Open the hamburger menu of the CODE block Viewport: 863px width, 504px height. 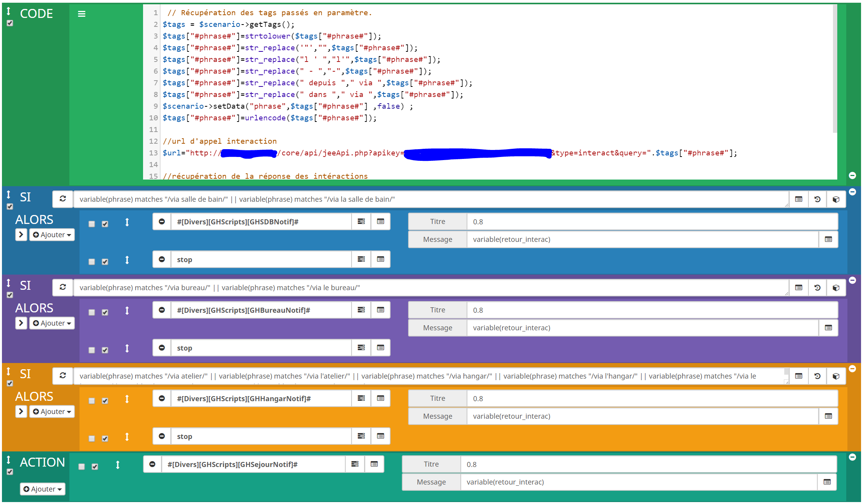(81, 14)
